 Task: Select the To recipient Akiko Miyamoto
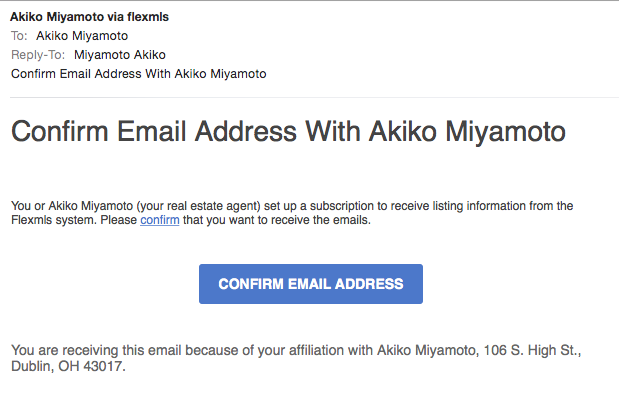[91, 36]
